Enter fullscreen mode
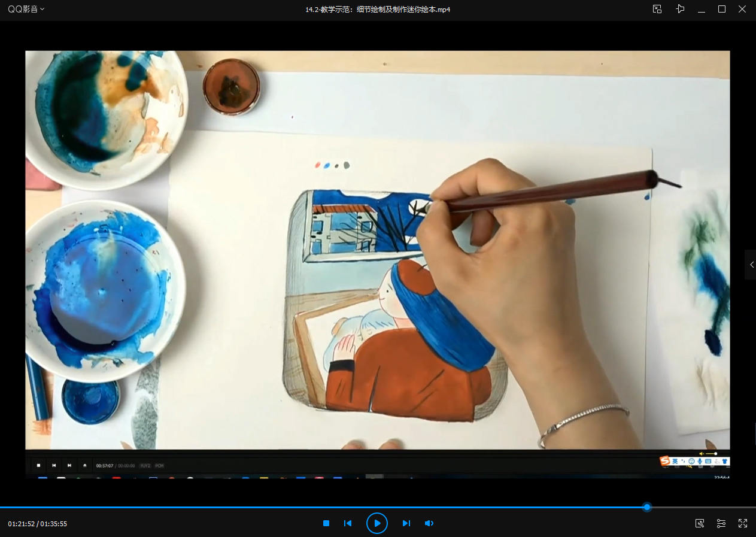This screenshot has width=756, height=537. point(743,523)
